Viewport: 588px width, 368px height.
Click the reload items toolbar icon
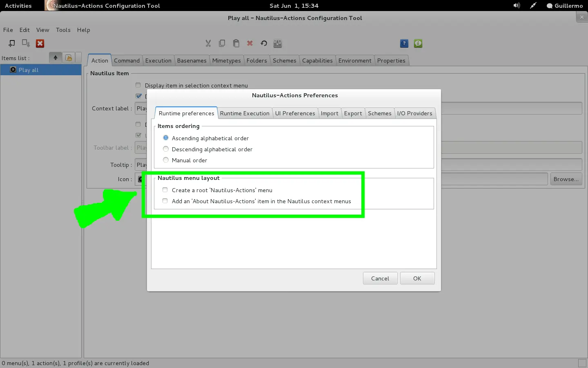click(x=264, y=43)
